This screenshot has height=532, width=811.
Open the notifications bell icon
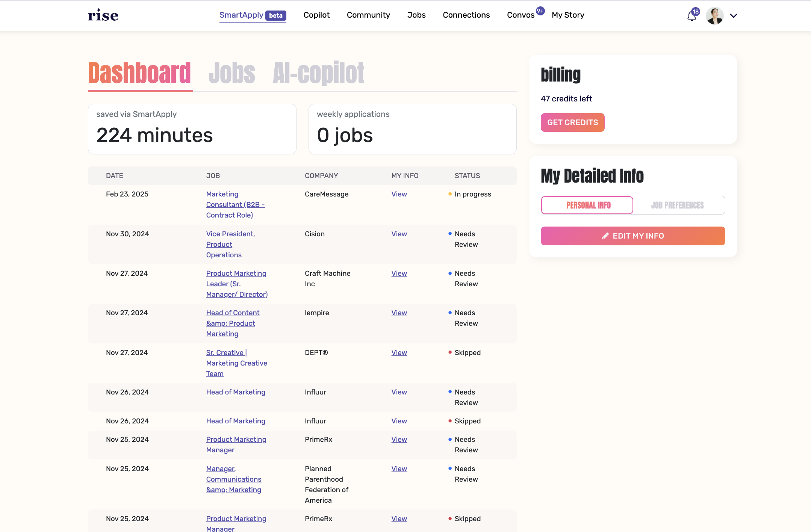(692, 16)
